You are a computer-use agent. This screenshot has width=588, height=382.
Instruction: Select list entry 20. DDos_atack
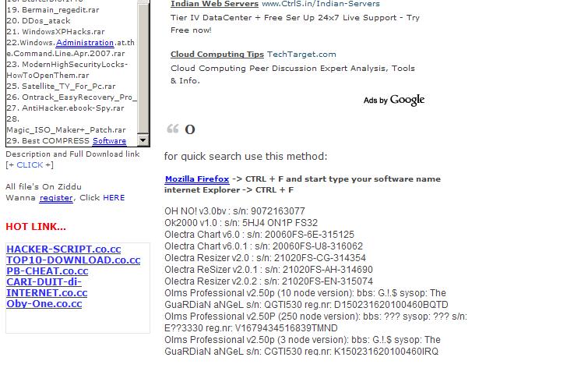(x=38, y=21)
